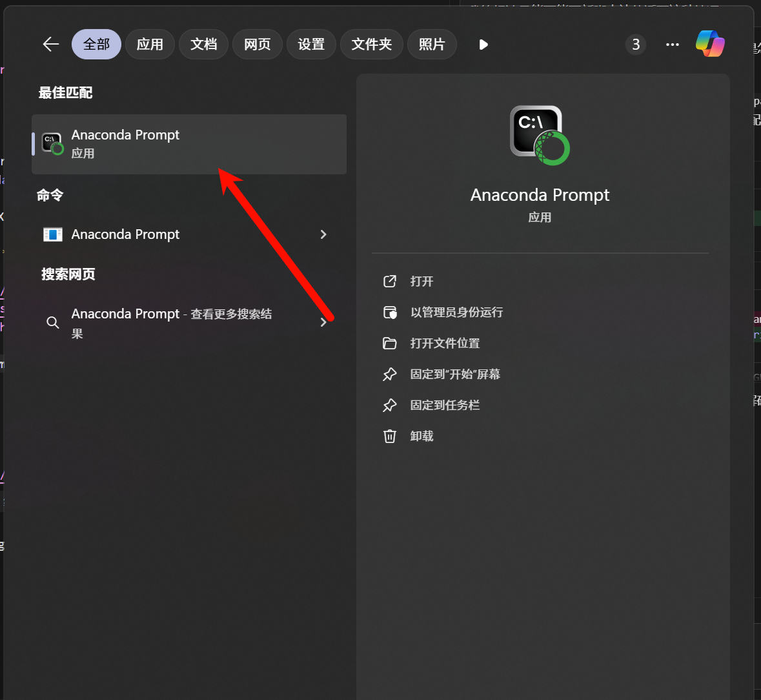
Task: Switch to the 照片 filter tab
Action: [x=432, y=44]
